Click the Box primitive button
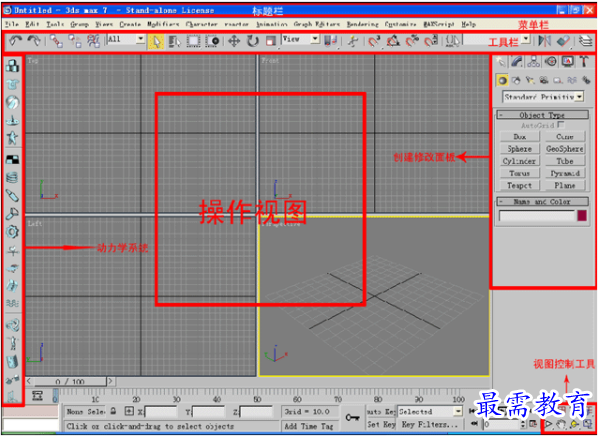The width and height of the screenshot is (598, 436). point(519,136)
